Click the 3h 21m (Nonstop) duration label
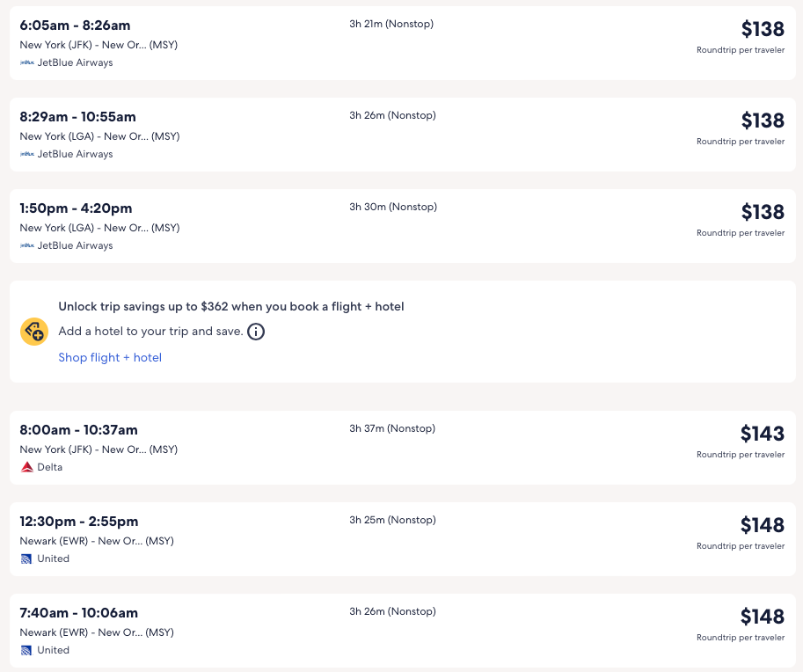 coord(391,24)
